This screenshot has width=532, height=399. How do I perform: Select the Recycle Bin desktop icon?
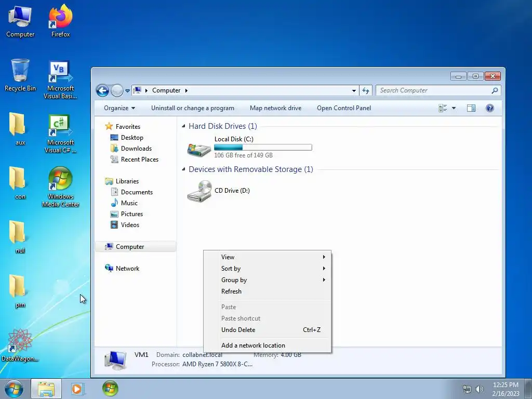pos(20,75)
